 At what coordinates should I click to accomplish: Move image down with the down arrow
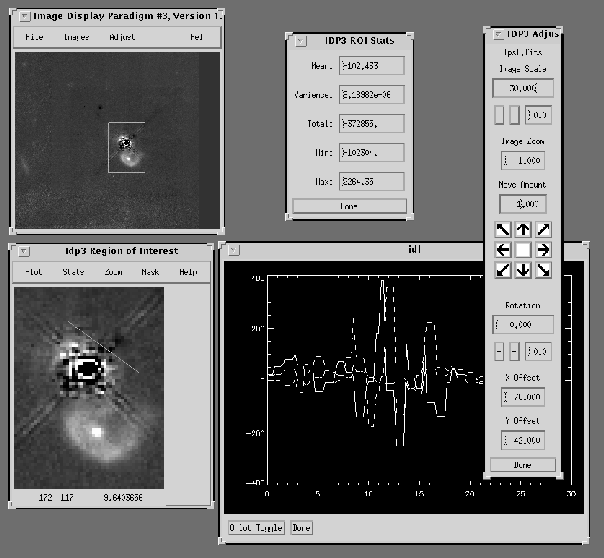[x=523, y=270]
